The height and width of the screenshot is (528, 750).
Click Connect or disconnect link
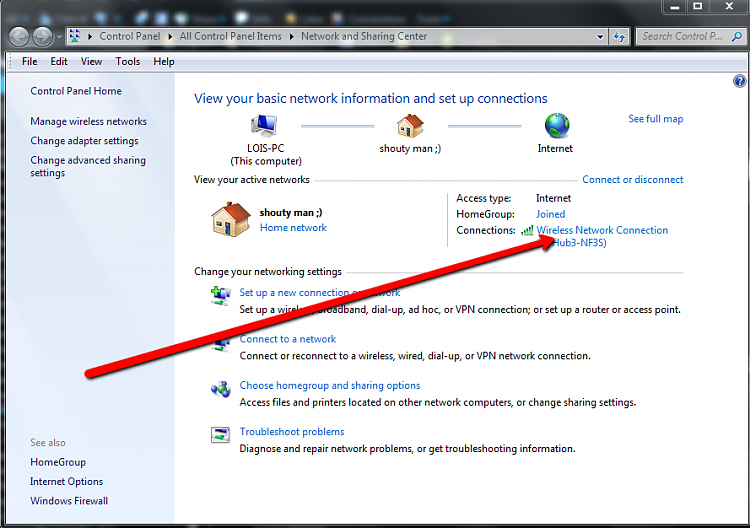pyautogui.click(x=633, y=179)
